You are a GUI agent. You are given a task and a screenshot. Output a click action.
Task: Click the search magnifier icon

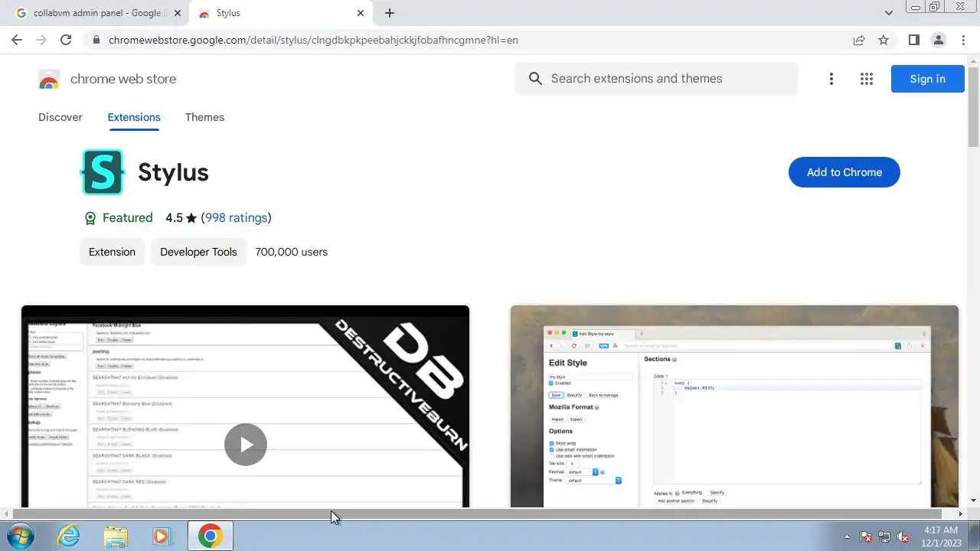point(535,79)
